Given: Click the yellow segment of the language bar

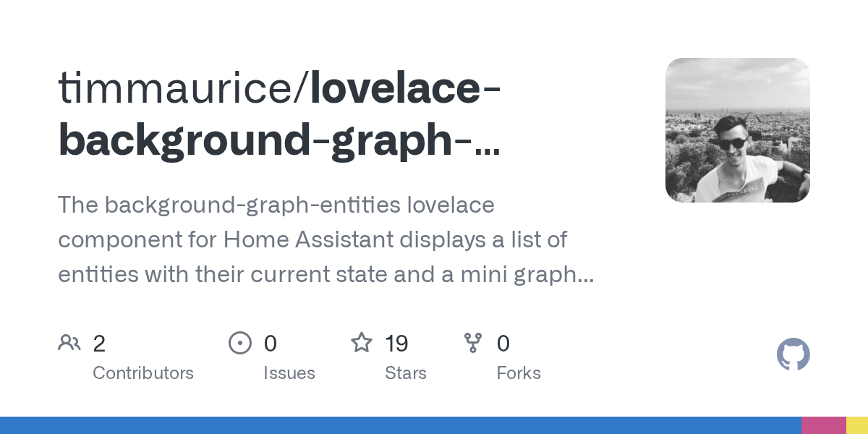Looking at the screenshot, I should coord(857,425).
